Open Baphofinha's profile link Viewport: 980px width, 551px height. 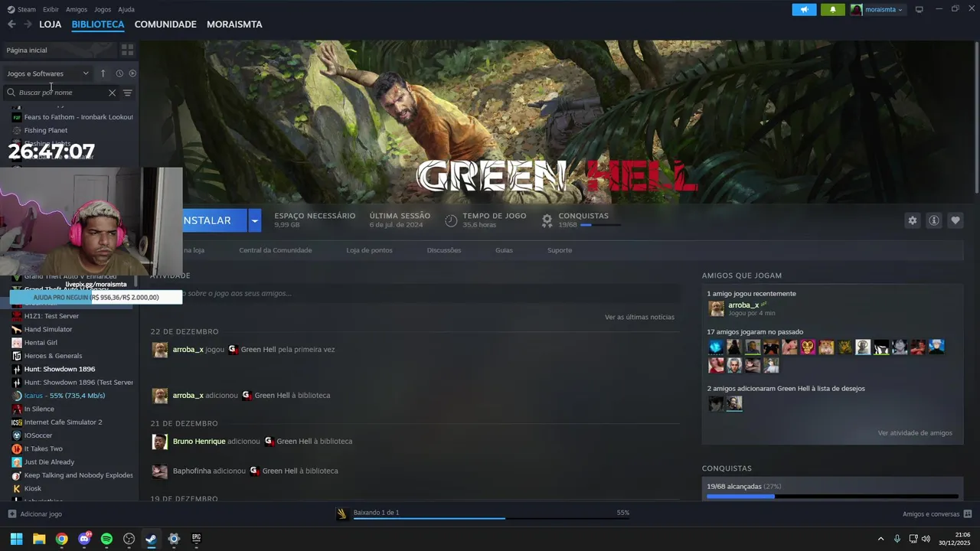[x=192, y=471]
